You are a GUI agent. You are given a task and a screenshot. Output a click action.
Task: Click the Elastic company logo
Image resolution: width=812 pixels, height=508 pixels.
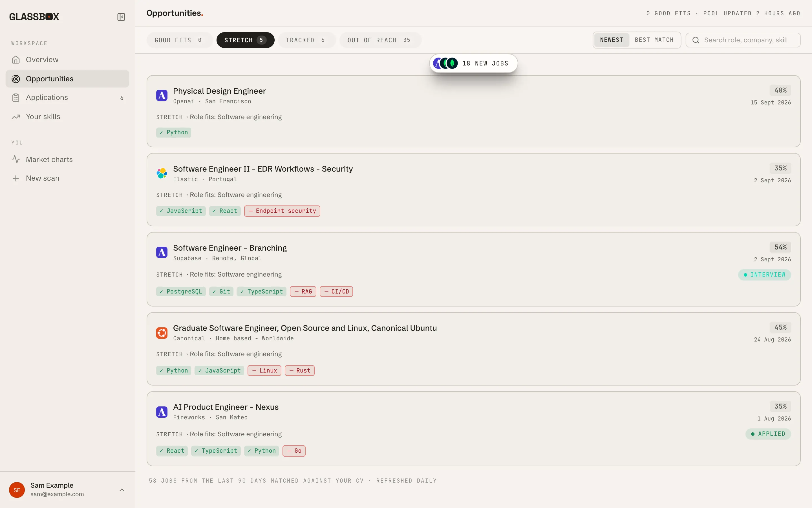point(162,173)
